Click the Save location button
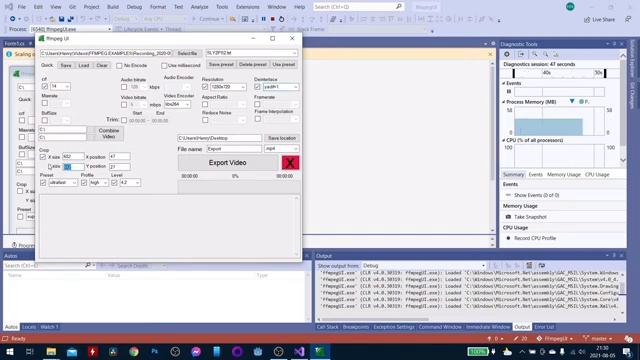This screenshot has height=360, width=640. (282, 138)
